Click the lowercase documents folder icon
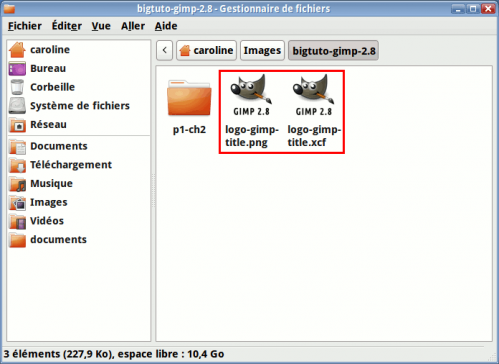 [17, 240]
